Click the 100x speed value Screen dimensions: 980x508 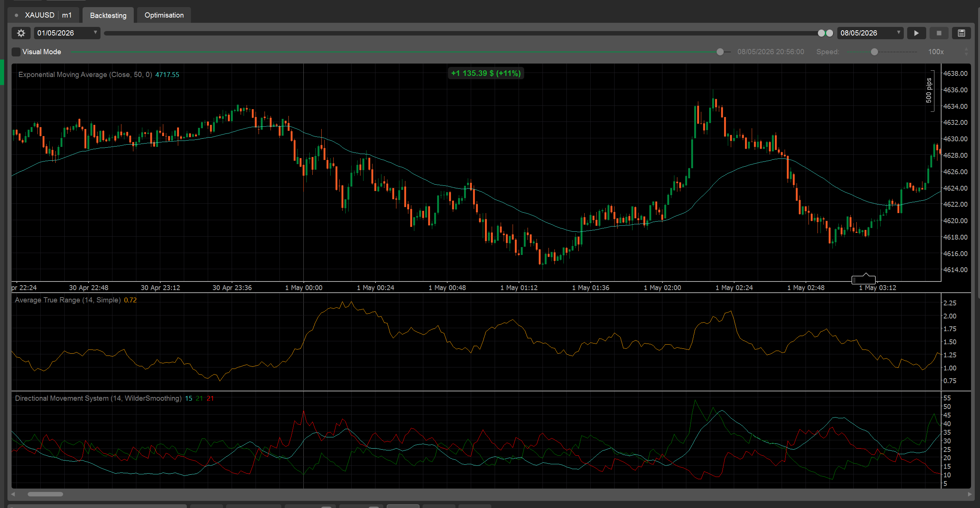[x=936, y=52]
